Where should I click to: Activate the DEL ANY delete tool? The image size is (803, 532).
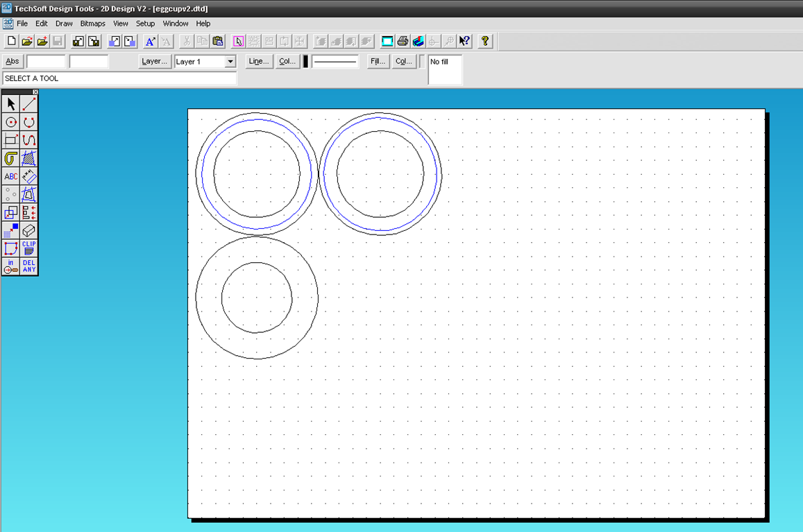(28, 267)
